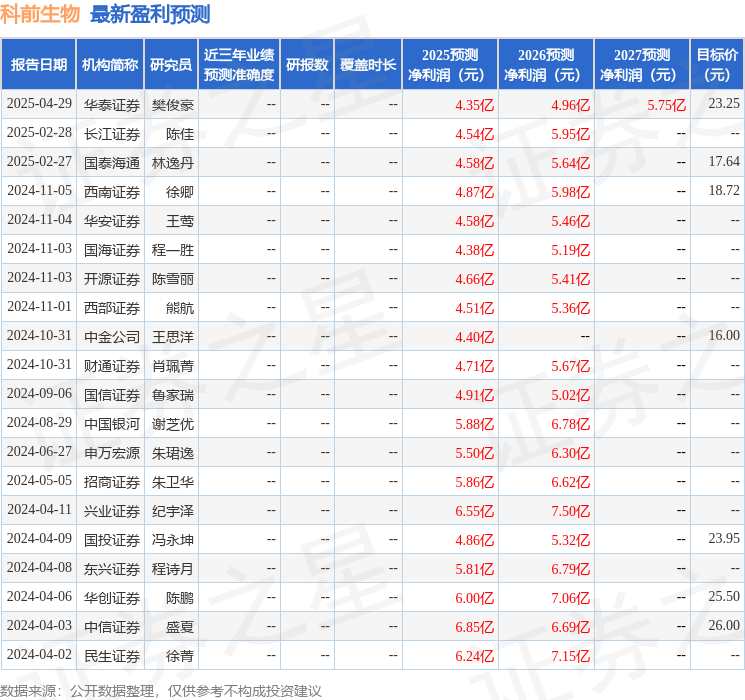Click the 机构简称 column header
This screenshot has width=745, height=700.
(110, 65)
